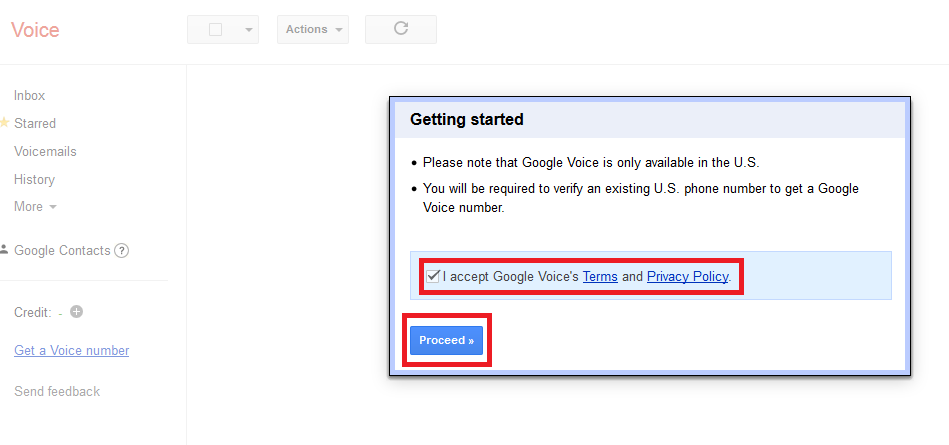
Task: Open the Privacy Policy link
Action: pyautogui.click(x=688, y=277)
